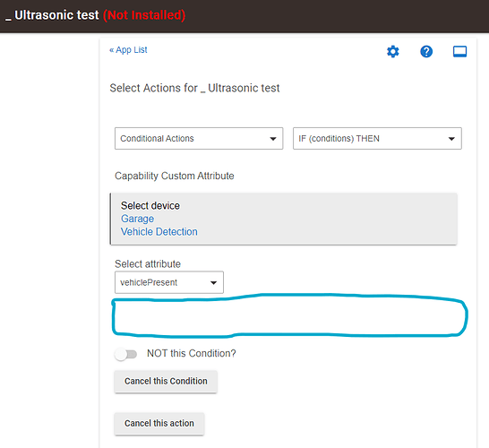This screenshot has height=448, width=489.
Task: Select the Vehicle Detection device link
Action: 159,232
